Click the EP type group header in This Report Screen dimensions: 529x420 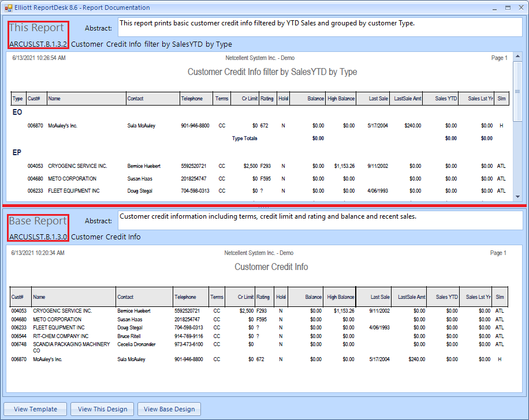coord(17,153)
